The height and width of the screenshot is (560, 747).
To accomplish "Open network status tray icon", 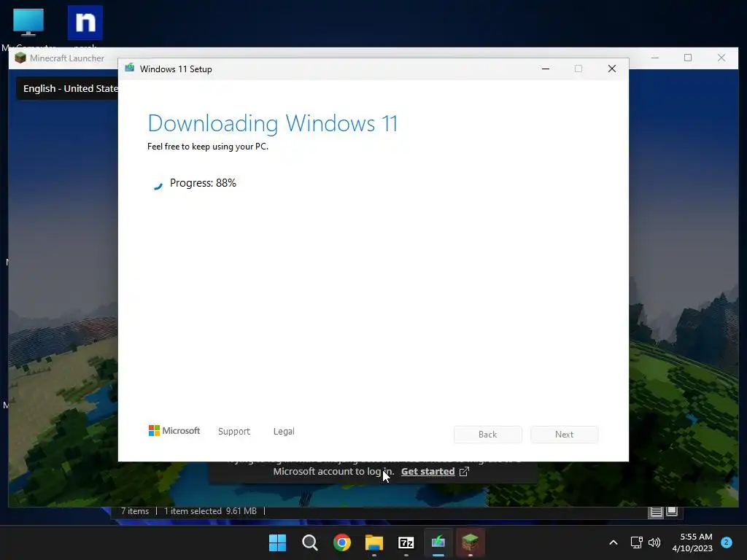I will (x=636, y=542).
